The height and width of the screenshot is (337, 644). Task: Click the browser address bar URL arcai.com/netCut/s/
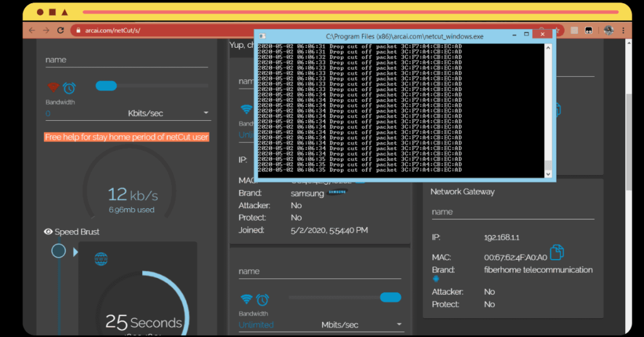113,30
